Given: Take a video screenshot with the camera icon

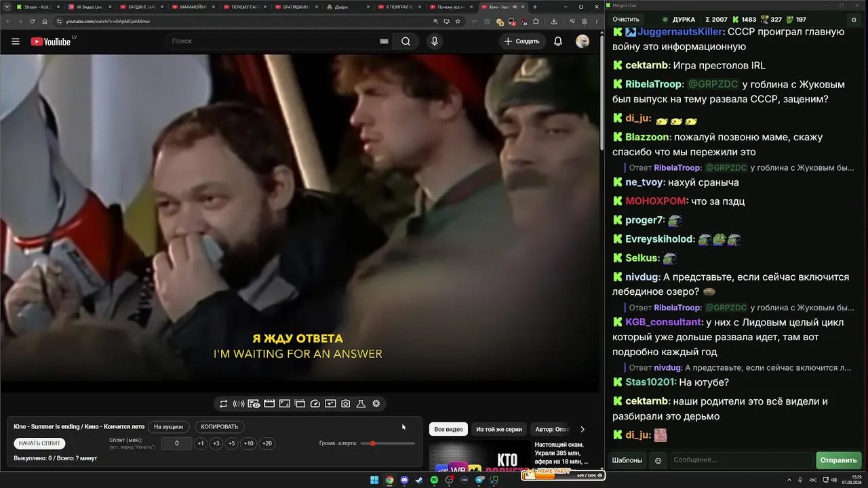Looking at the screenshot, I should click(x=346, y=404).
